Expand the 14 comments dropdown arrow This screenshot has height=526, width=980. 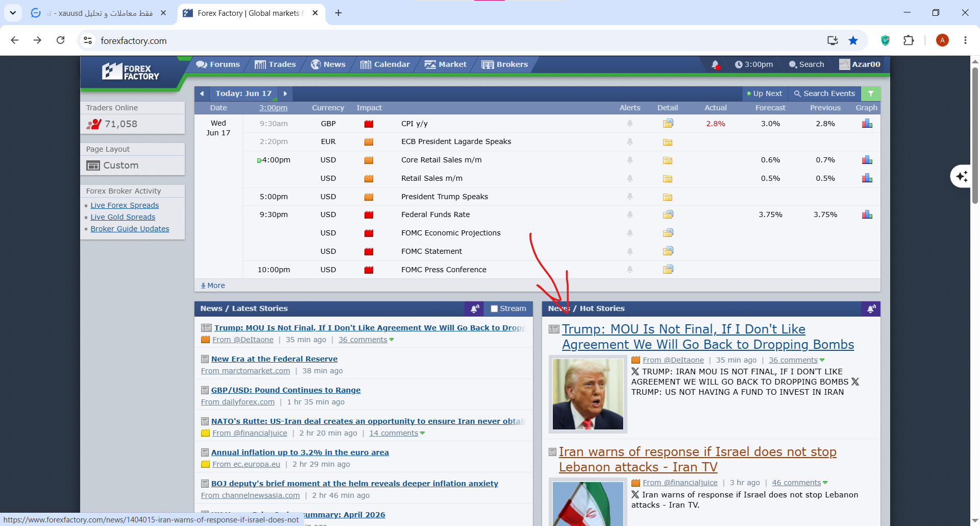click(x=422, y=433)
